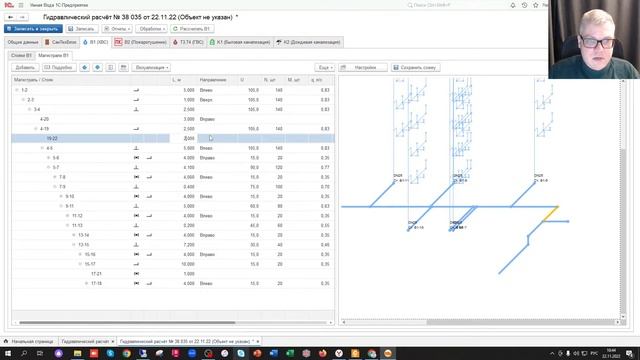This screenshot has height=360, width=640.
Task: Collapse tree node 13-15
Action: (74, 244)
